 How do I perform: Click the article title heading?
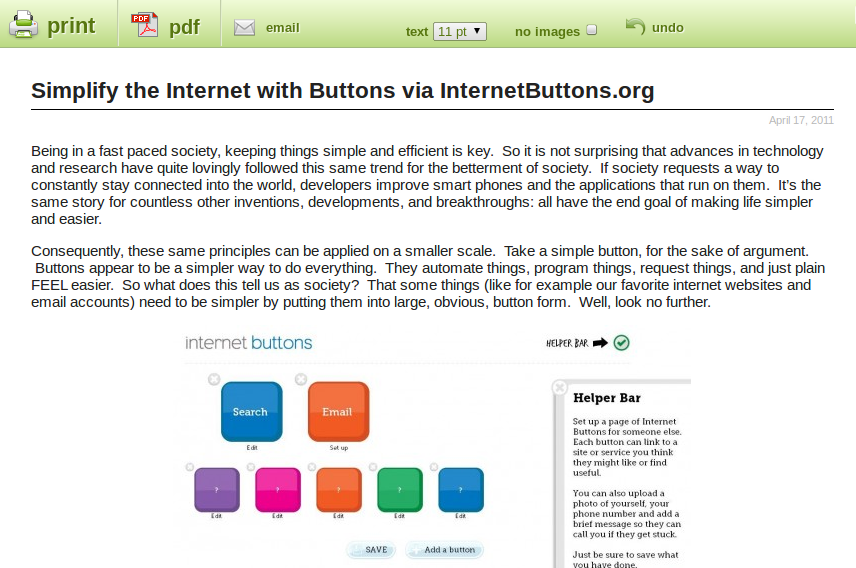343,91
